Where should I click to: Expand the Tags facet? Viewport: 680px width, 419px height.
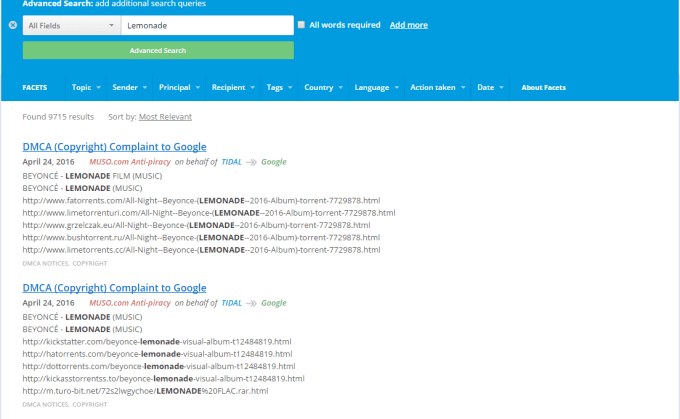coord(279,87)
